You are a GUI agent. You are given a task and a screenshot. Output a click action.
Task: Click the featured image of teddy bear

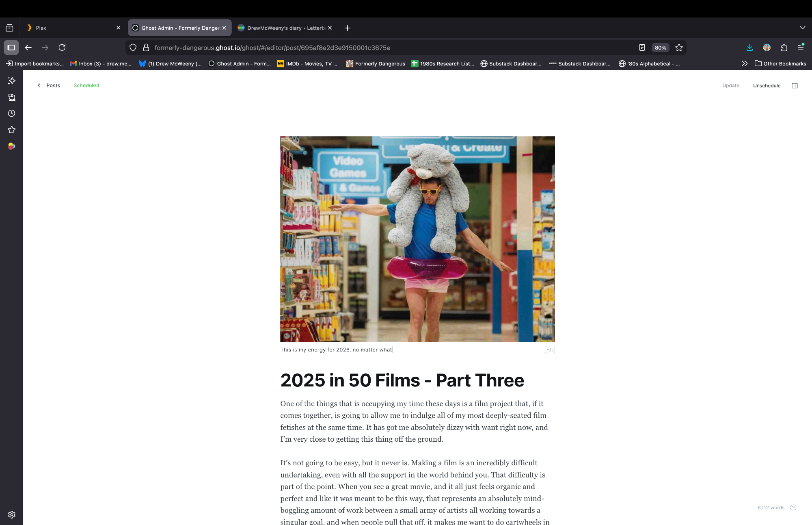(417, 239)
